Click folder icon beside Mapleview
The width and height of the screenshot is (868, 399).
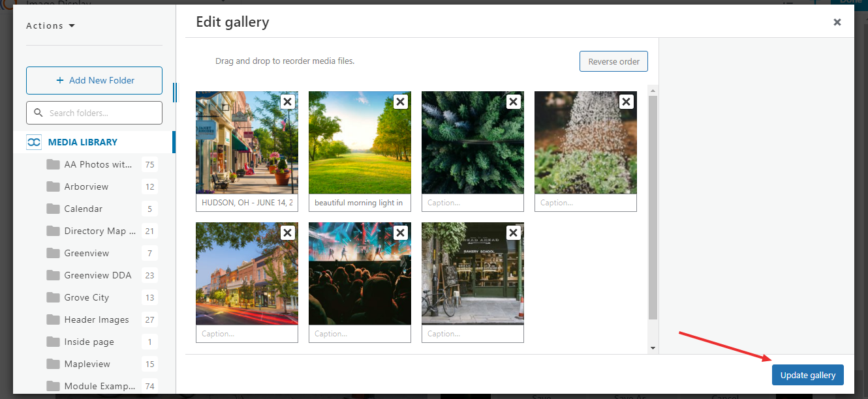click(x=54, y=364)
